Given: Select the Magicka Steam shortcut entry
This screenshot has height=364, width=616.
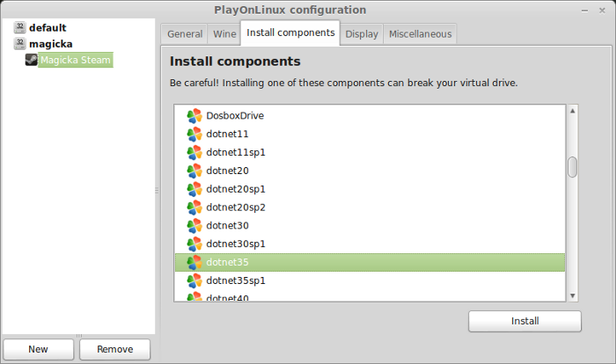Looking at the screenshot, I should coord(76,60).
